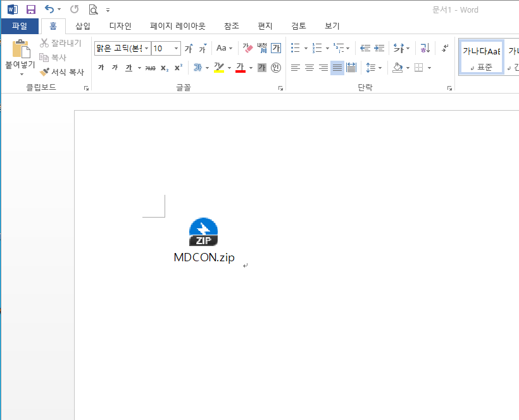Activate 서식 복사 format painter
Viewport: 519px width, 420px height.
(62, 71)
